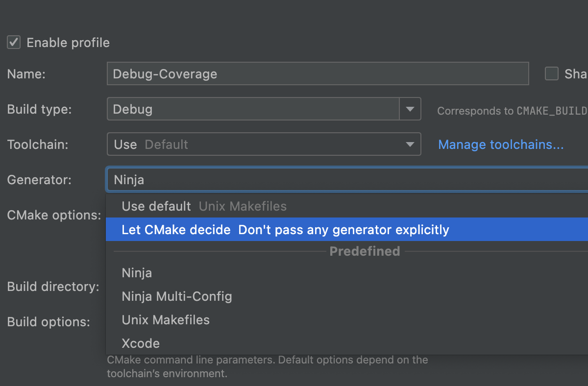Click the CMake command line parameters hint
Screen dimensions: 588x386
pyautogui.click(x=268, y=367)
